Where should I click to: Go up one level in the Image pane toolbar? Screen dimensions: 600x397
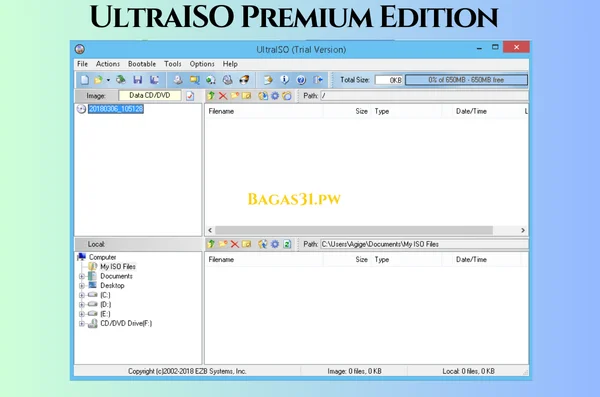click(211, 96)
